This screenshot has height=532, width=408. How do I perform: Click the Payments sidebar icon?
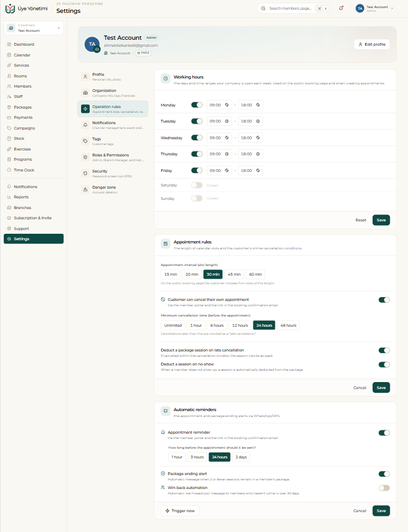(x=9, y=117)
